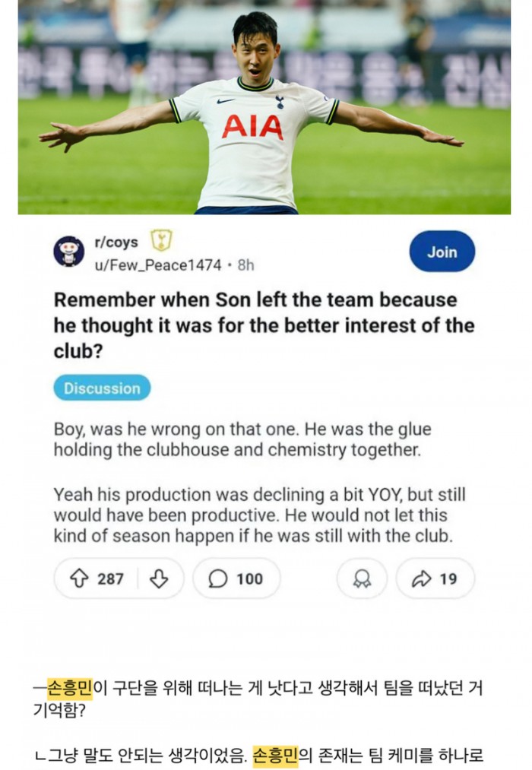The image size is (532, 770).
Task: Join the r/coys community
Action: (x=442, y=252)
